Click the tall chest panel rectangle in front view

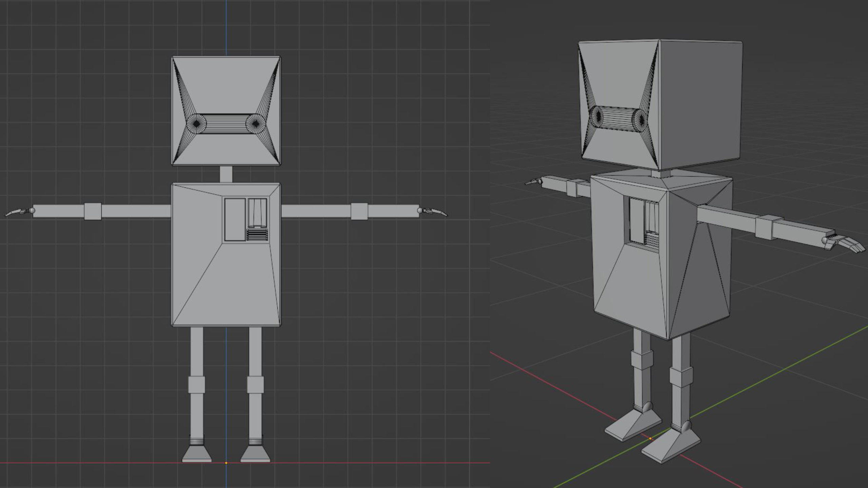(235, 220)
